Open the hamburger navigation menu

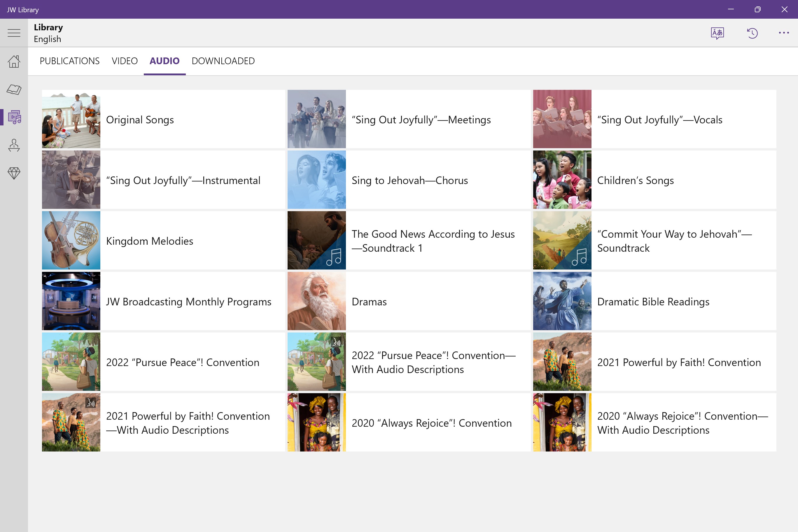[x=14, y=33]
